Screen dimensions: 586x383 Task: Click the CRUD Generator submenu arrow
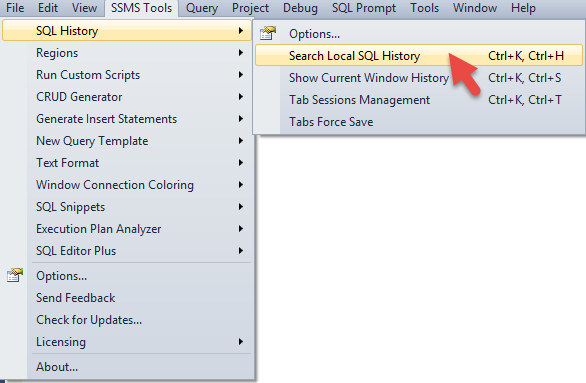[x=241, y=97]
